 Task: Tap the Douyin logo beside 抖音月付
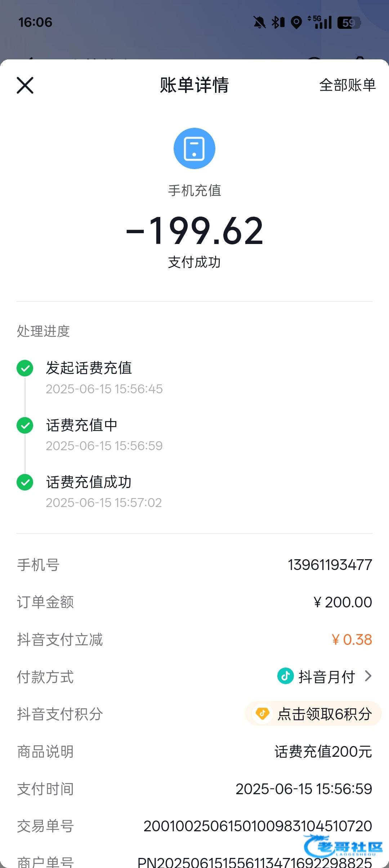[x=285, y=676]
